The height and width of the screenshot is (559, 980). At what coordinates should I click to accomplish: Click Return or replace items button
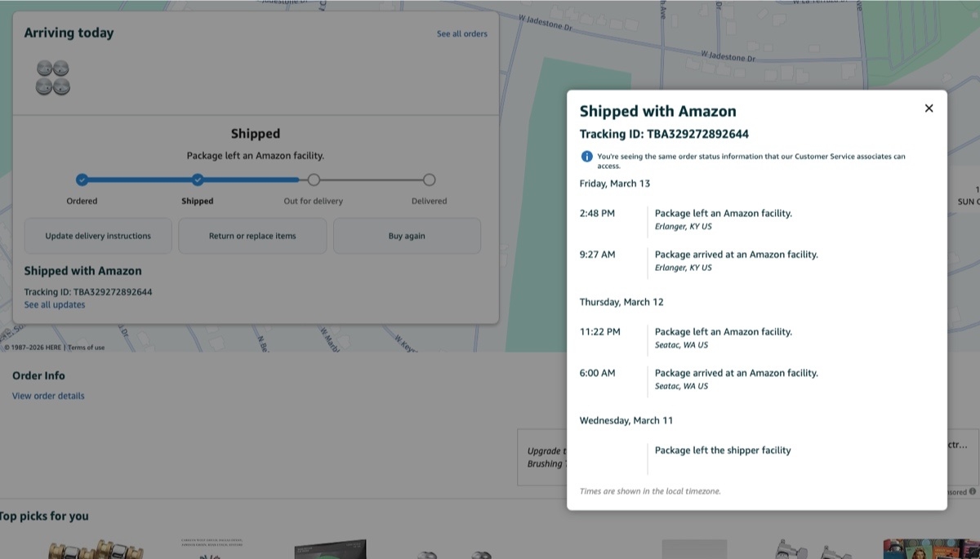(252, 236)
